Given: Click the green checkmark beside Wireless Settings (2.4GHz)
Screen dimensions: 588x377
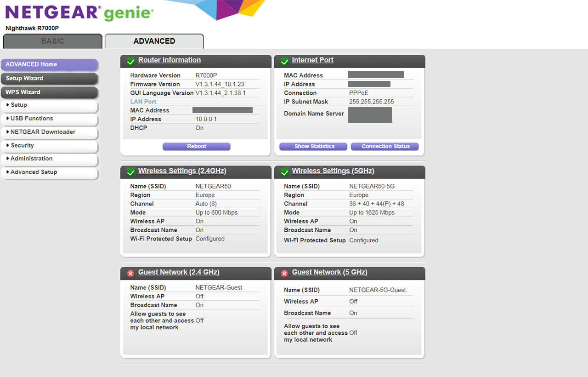Looking at the screenshot, I should 130,172.
